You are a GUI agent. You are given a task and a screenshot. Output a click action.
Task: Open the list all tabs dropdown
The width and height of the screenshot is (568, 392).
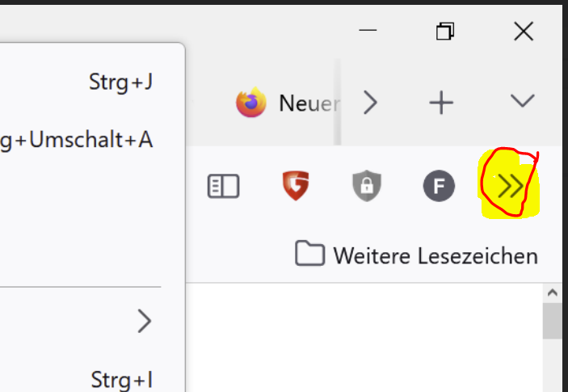(x=523, y=100)
